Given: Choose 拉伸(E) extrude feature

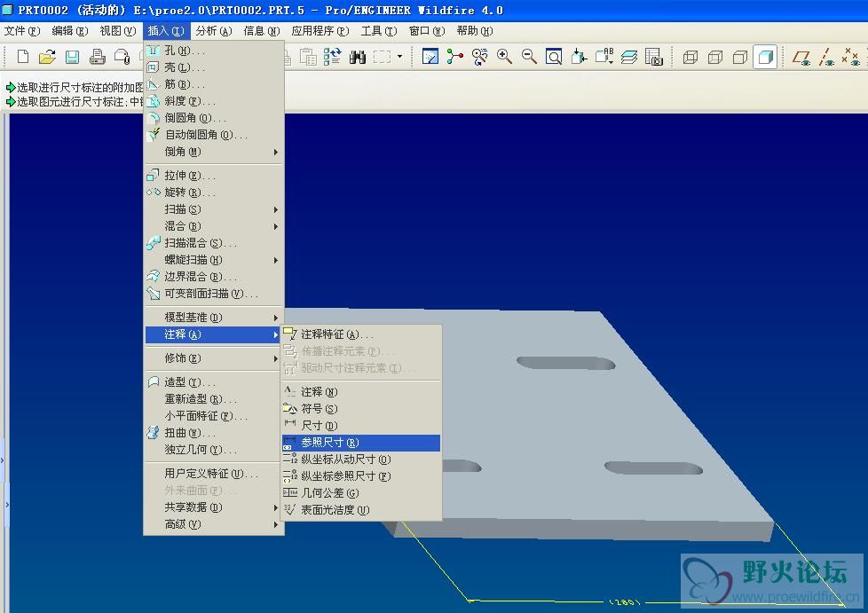Looking at the screenshot, I should [214, 176].
